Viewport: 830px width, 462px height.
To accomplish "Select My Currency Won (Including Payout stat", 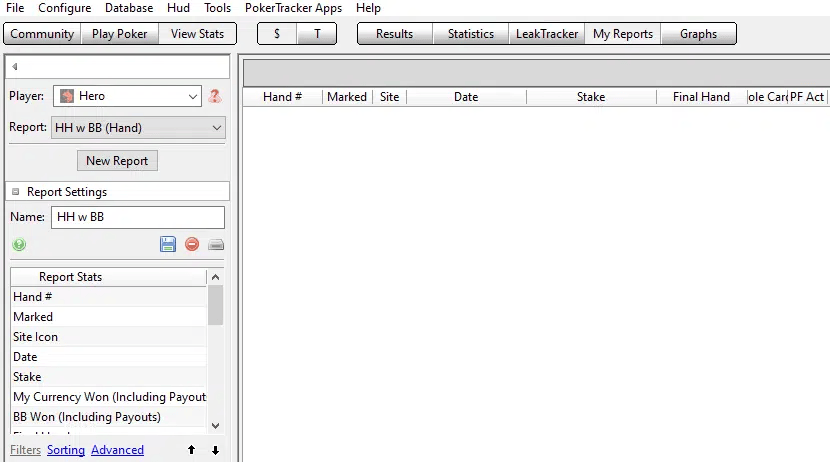I will pos(109,397).
